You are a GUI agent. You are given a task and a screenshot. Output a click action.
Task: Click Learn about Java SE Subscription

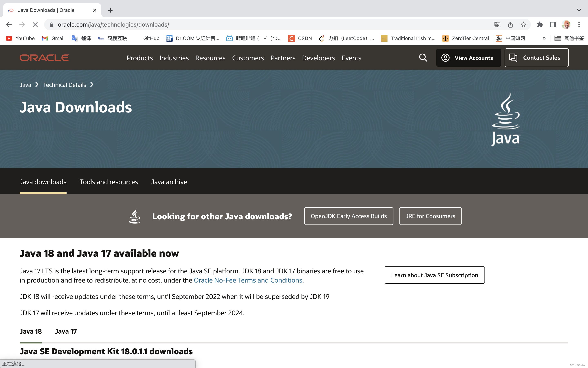[x=434, y=275]
